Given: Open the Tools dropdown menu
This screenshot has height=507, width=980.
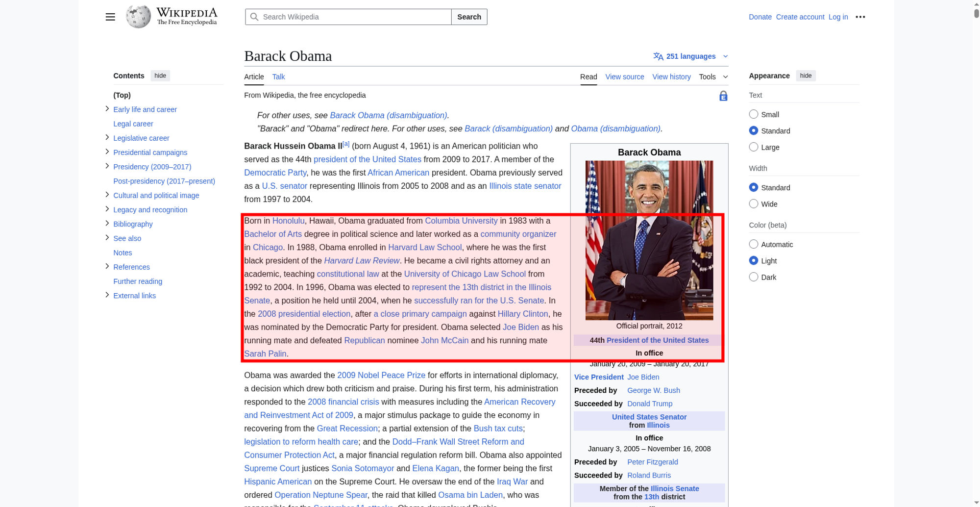Looking at the screenshot, I should click(x=713, y=77).
